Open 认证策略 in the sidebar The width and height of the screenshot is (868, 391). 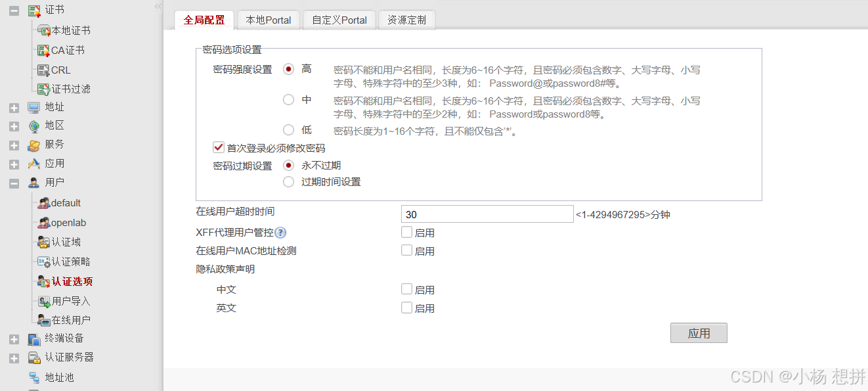(71, 262)
